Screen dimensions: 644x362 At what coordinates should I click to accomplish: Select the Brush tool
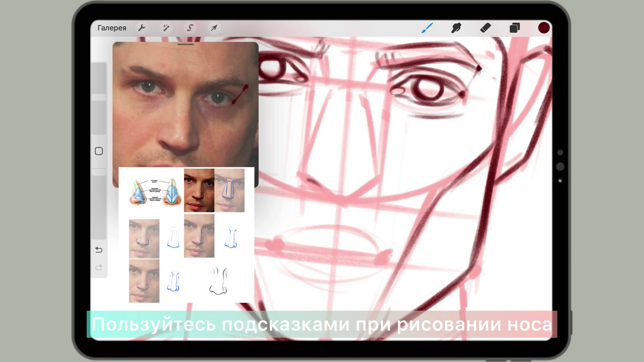click(427, 28)
